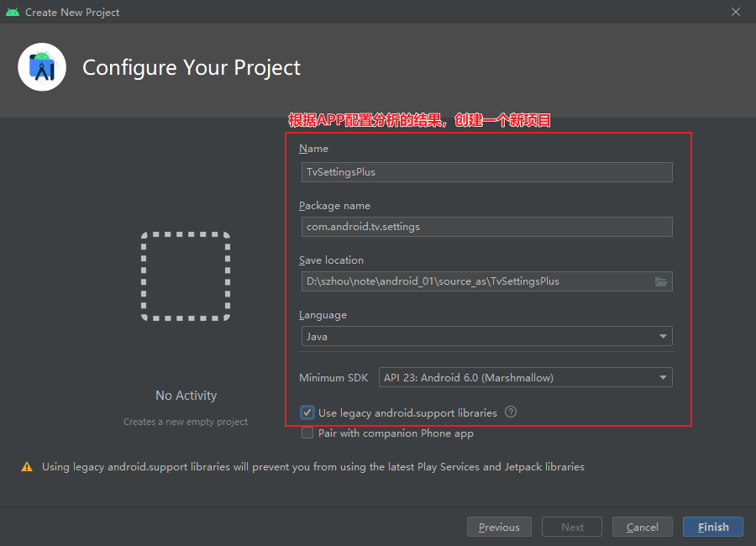Click into the Package name field
This screenshot has width=756, height=546.
[x=486, y=227]
